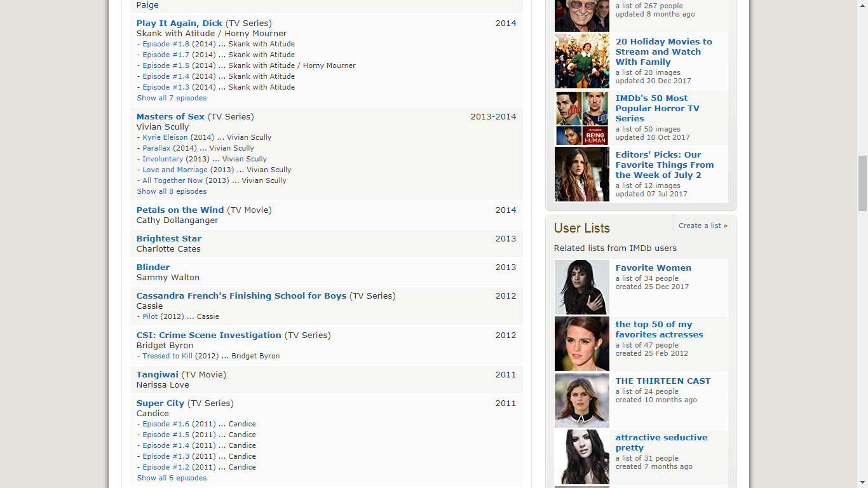Click the Charlotte Cates role text
The width and height of the screenshot is (868, 488).
(168, 249)
